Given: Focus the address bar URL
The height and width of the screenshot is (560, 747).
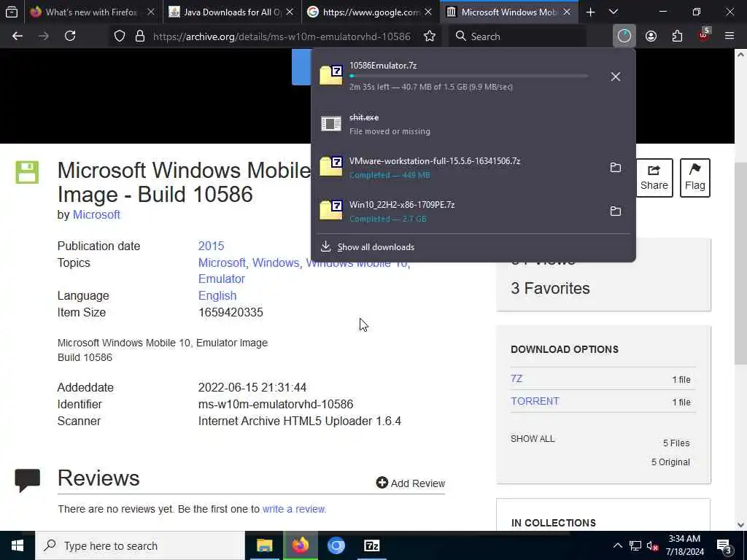Looking at the screenshot, I should pyautogui.click(x=282, y=36).
